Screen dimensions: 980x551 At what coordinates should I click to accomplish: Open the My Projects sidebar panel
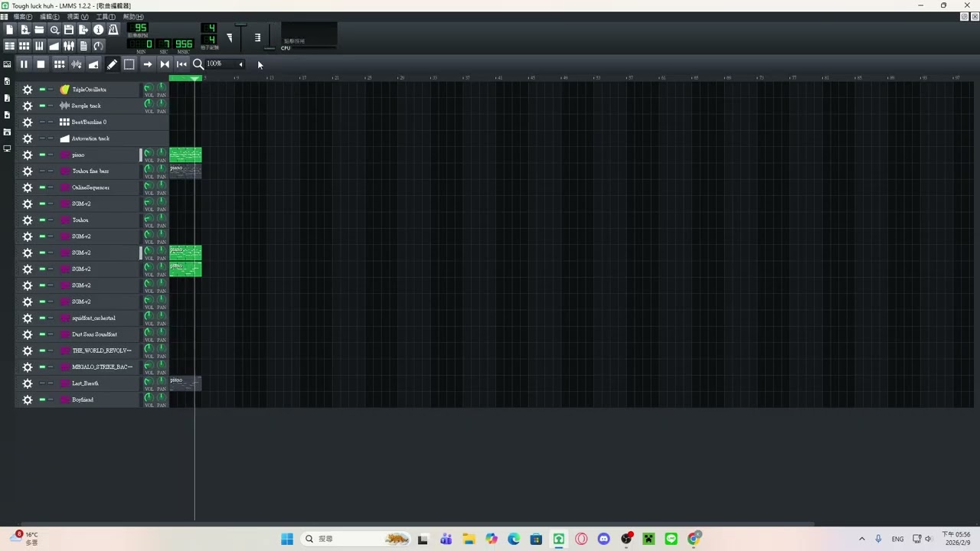tap(7, 81)
